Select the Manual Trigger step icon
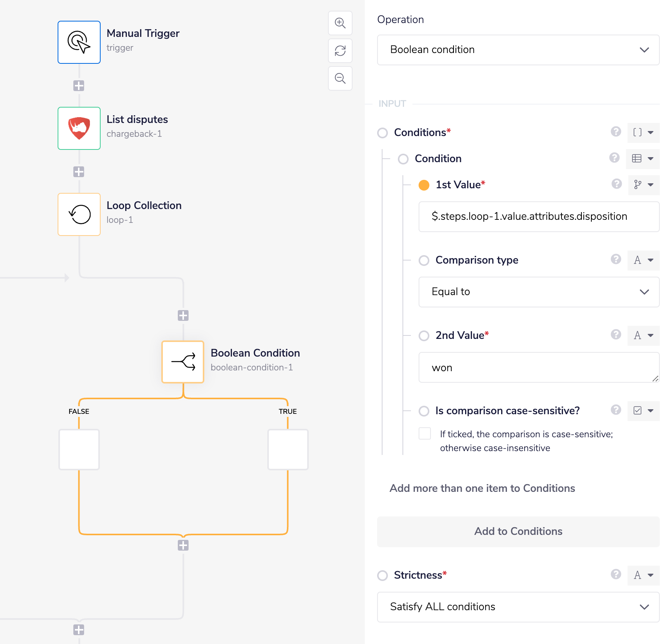This screenshot has height=644, width=669. pyautogui.click(x=79, y=42)
